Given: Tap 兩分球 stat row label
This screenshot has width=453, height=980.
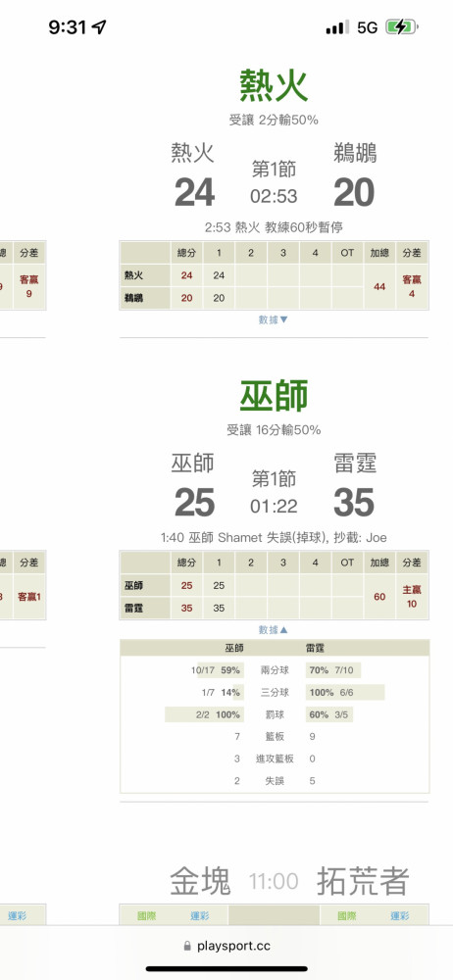Looking at the screenshot, I should (274, 670).
